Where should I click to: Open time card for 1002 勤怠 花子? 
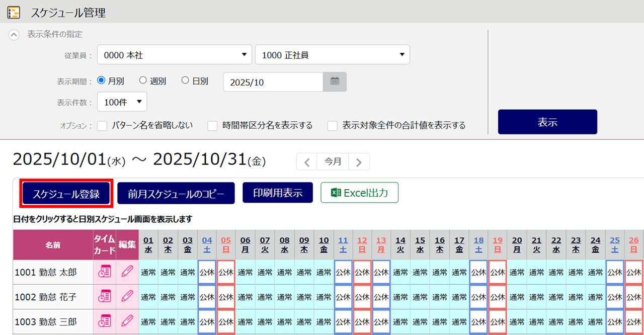pyautogui.click(x=104, y=297)
